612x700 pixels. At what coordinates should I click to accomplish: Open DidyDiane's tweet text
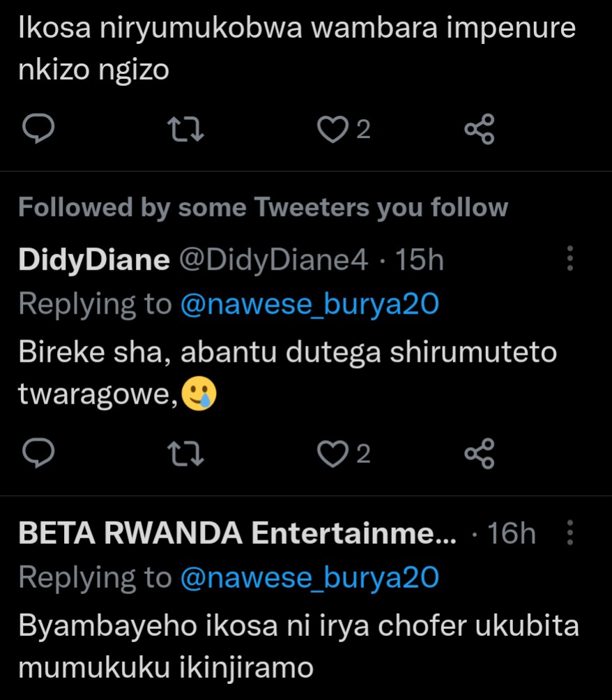[x=287, y=353]
